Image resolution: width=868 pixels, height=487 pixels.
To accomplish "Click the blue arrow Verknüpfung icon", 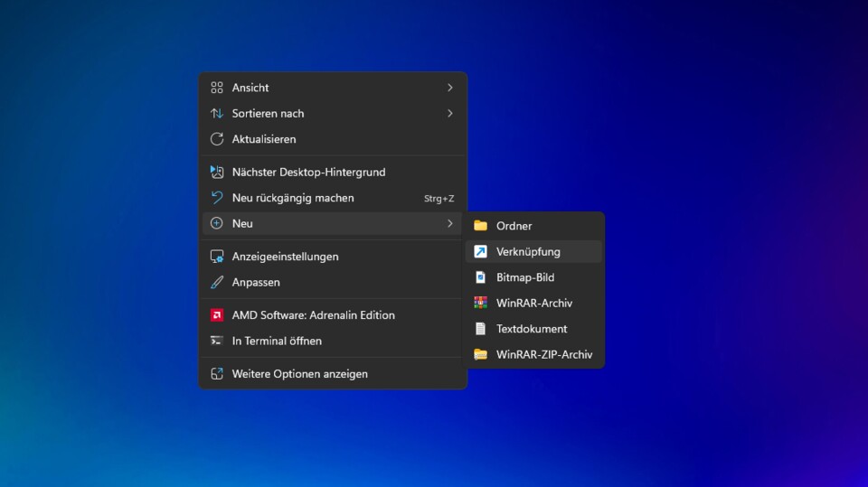I will [480, 252].
